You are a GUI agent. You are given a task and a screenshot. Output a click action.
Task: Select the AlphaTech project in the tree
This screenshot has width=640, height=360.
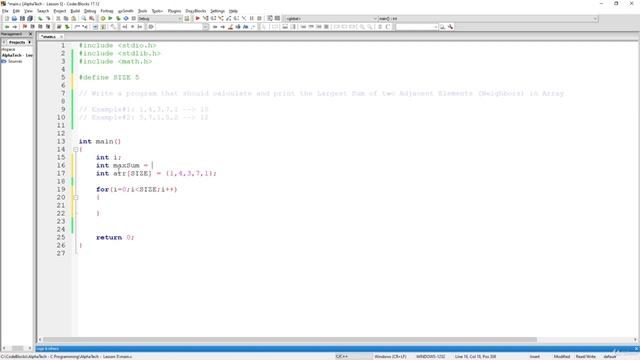pos(17,55)
